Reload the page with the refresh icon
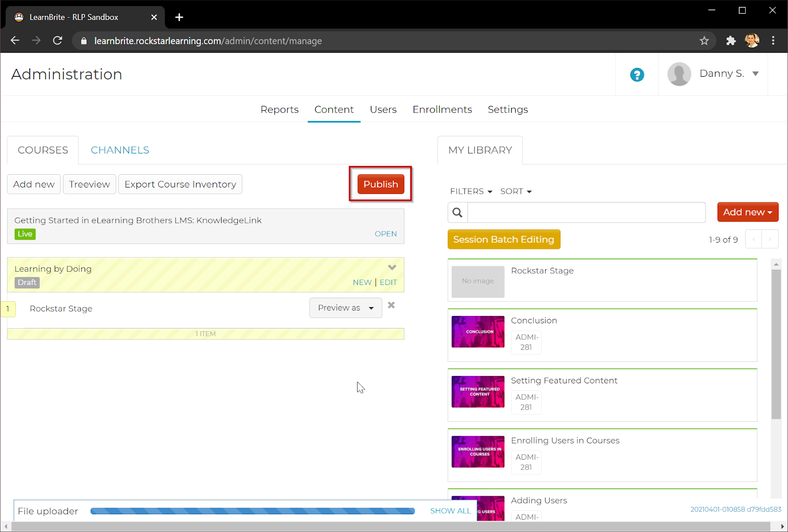This screenshot has width=788, height=532. (58, 40)
